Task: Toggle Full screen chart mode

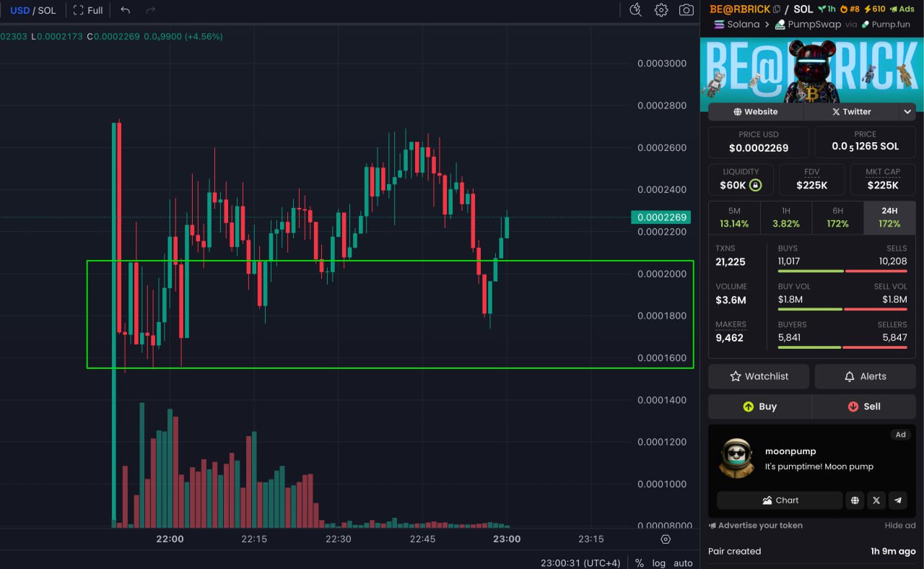Action: (x=88, y=10)
